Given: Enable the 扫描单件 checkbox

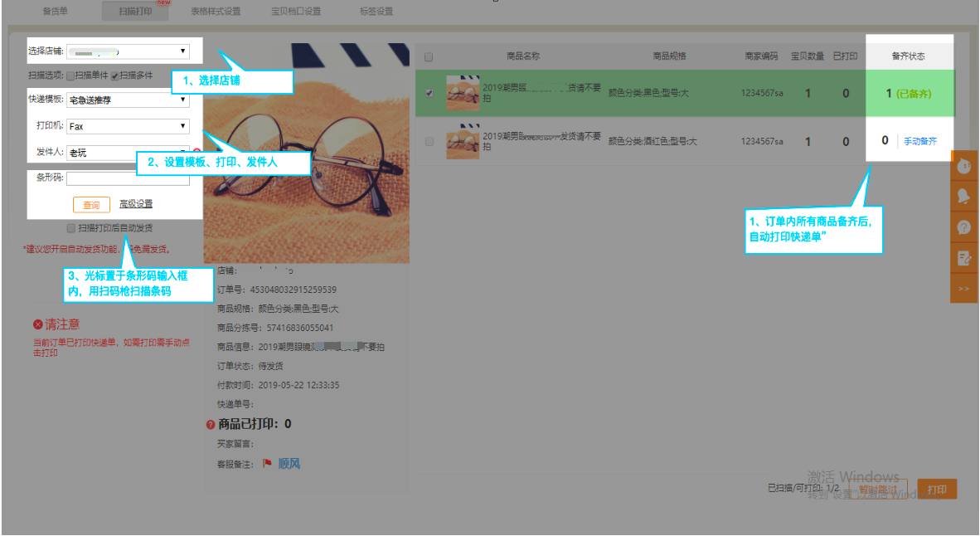Looking at the screenshot, I should 71,76.
